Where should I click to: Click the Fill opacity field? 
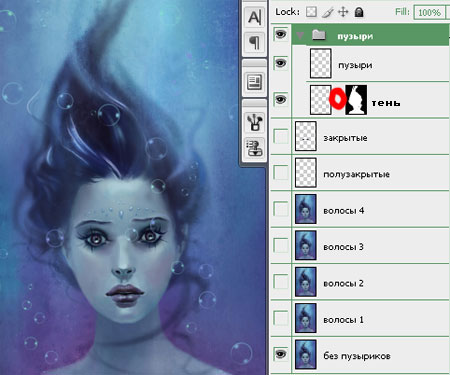point(429,13)
